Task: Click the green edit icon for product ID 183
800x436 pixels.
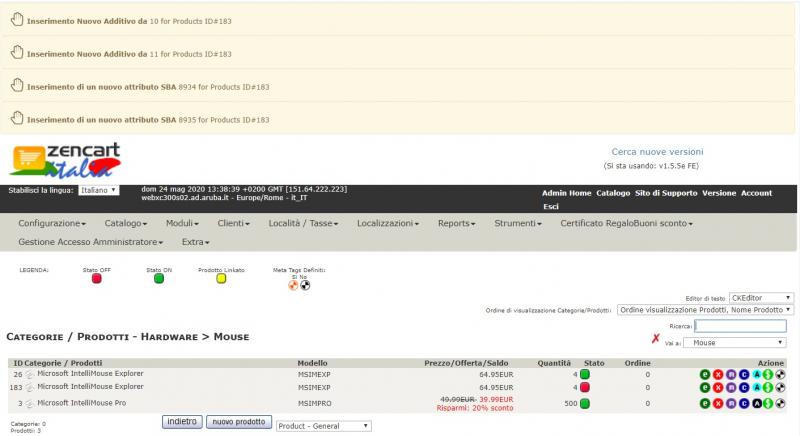Action: [x=705, y=388]
